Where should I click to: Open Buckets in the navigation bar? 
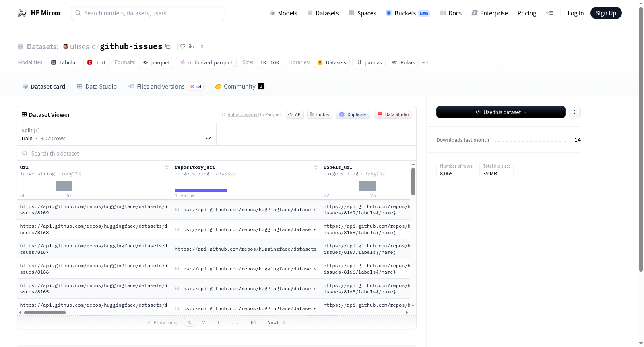coord(408,13)
